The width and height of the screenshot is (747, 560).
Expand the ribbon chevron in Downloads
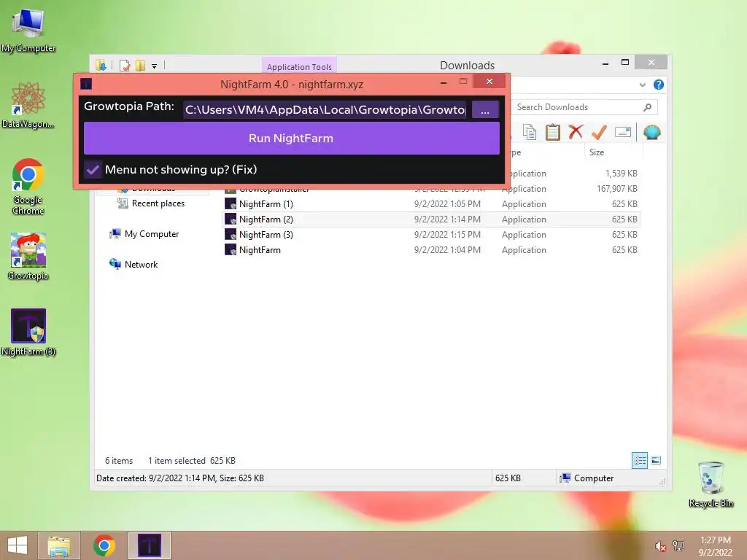642,85
